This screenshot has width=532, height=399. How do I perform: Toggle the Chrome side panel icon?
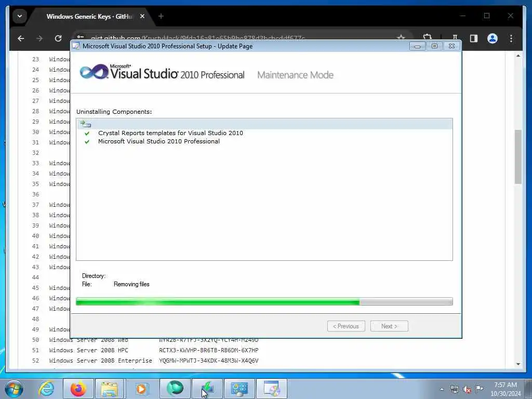(x=474, y=38)
